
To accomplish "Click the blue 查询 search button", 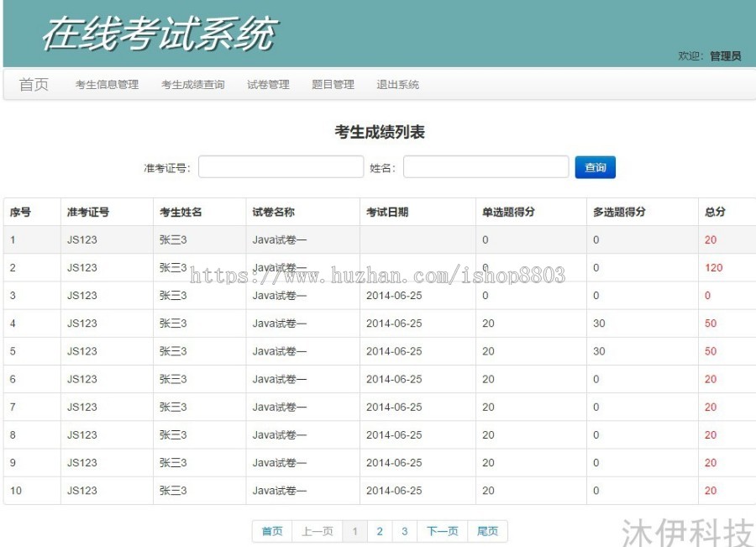I will coord(596,166).
